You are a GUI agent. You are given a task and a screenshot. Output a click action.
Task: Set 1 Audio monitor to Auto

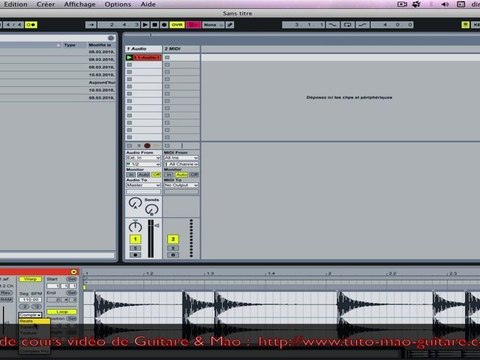pyautogui.click(x=144, y=175)
